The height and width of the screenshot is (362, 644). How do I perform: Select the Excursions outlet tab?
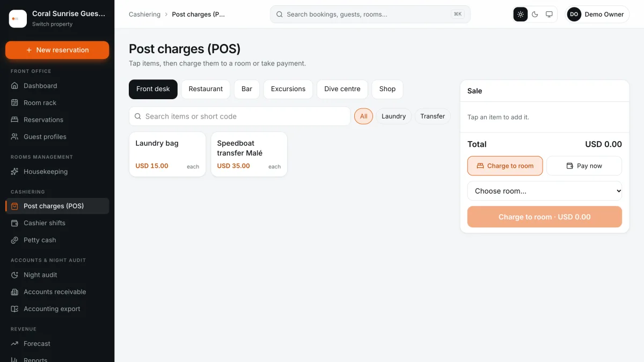click(288, 89)
